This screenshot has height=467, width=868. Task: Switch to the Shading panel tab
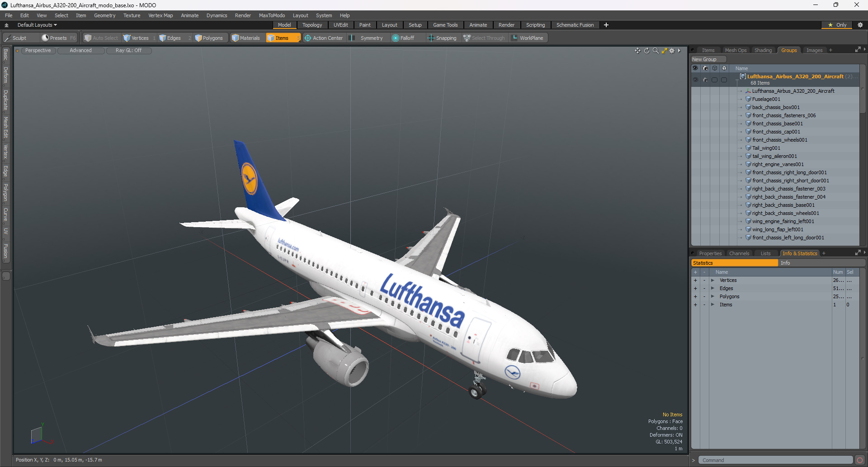763,50
